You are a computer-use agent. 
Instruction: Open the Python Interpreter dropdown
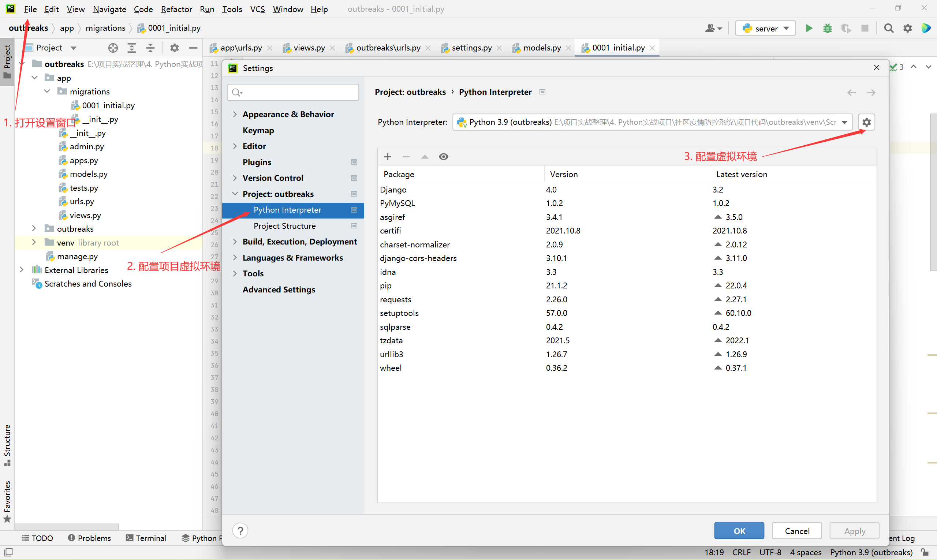point(844,122)
